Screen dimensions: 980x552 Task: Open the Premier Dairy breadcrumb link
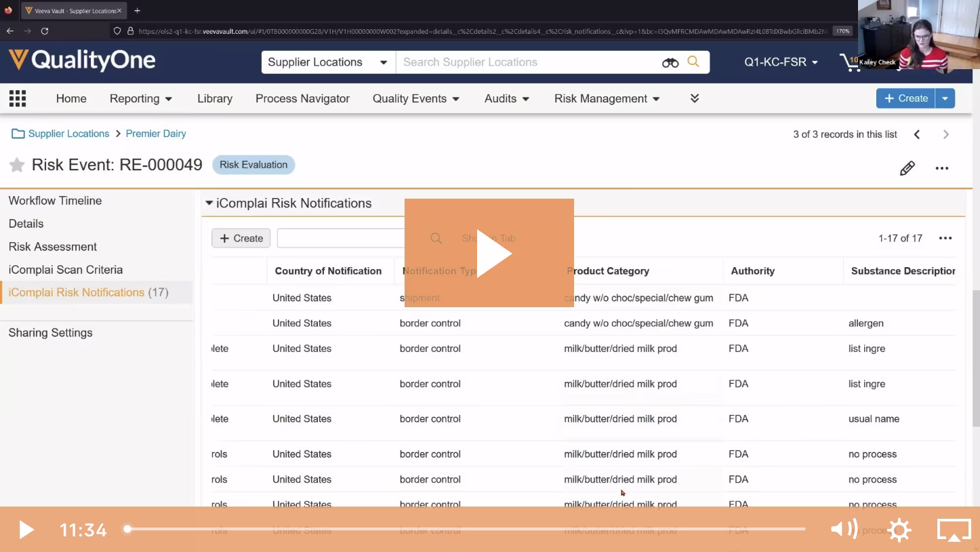(x=156, y=134)
